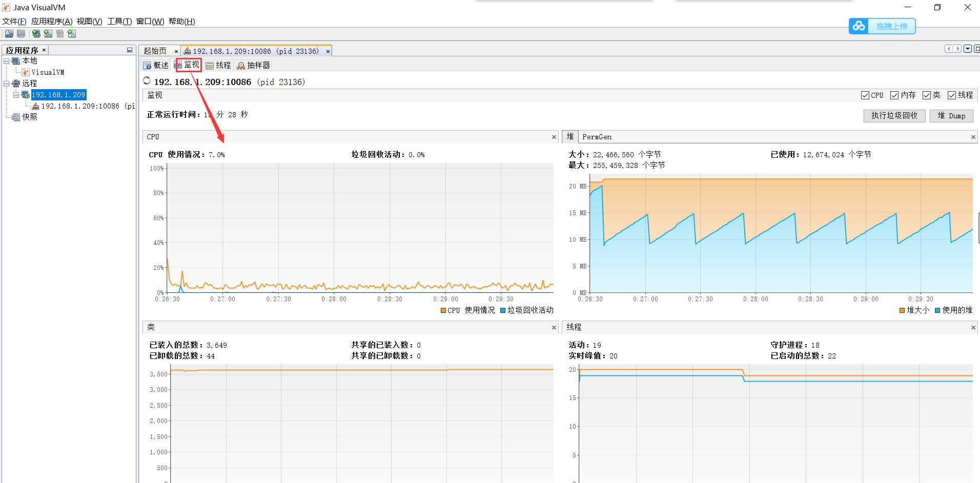Click the JMX icon of 192.168.1.209:10086 node
The image size is (980, 483).
(x=35, y=106)
